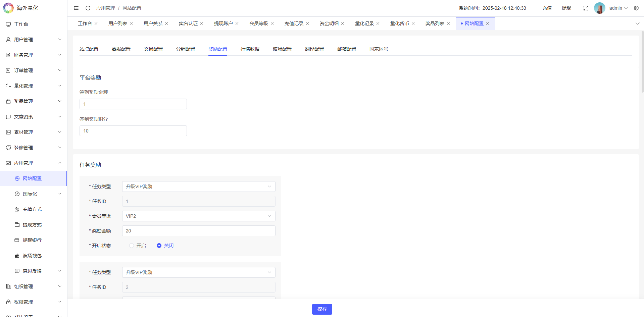Open settings via the gear icon
This screenshot has width=644, height=317.
pyautogui.click(x=636, y=8)
